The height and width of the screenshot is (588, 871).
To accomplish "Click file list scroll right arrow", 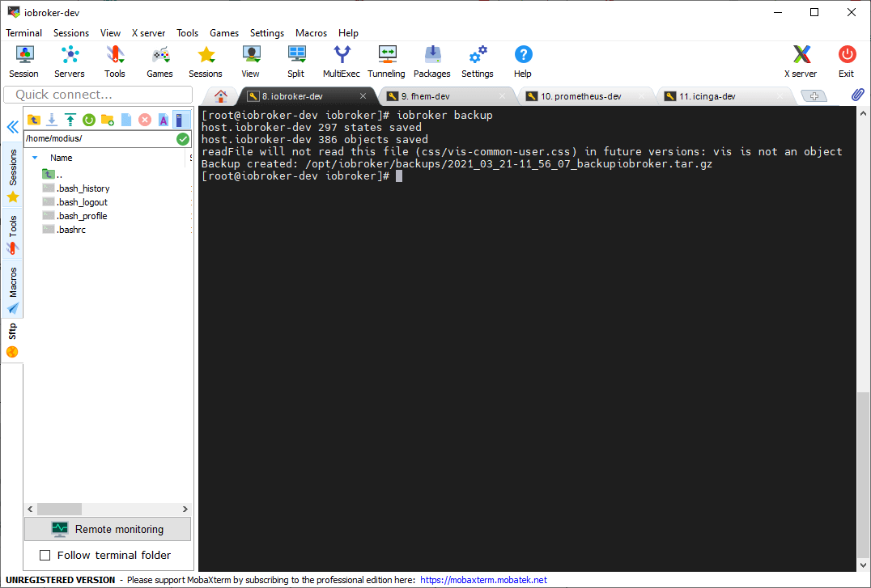I will point(185,510).
